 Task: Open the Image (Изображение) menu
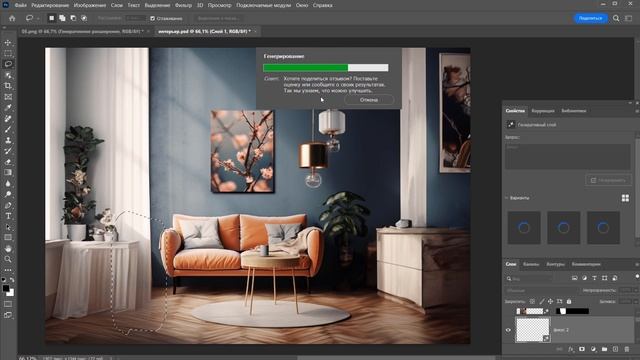(x=89, y=5)
